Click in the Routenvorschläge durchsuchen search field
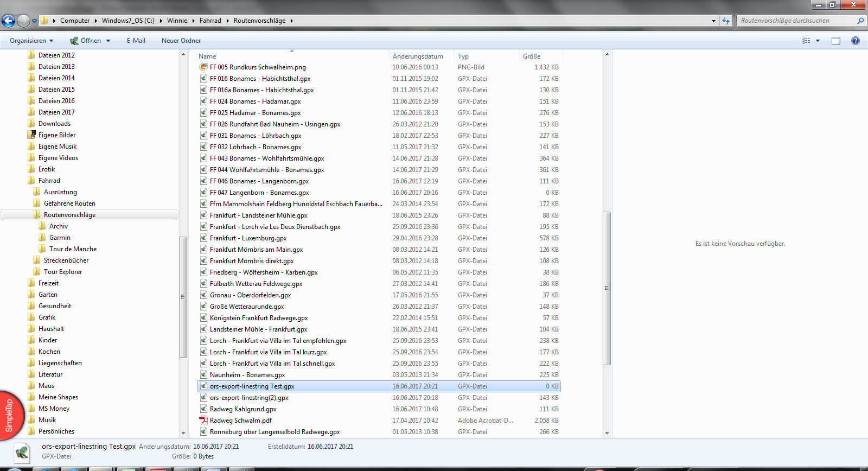Viewport: 868px width, 471px height. pos(795,21)
